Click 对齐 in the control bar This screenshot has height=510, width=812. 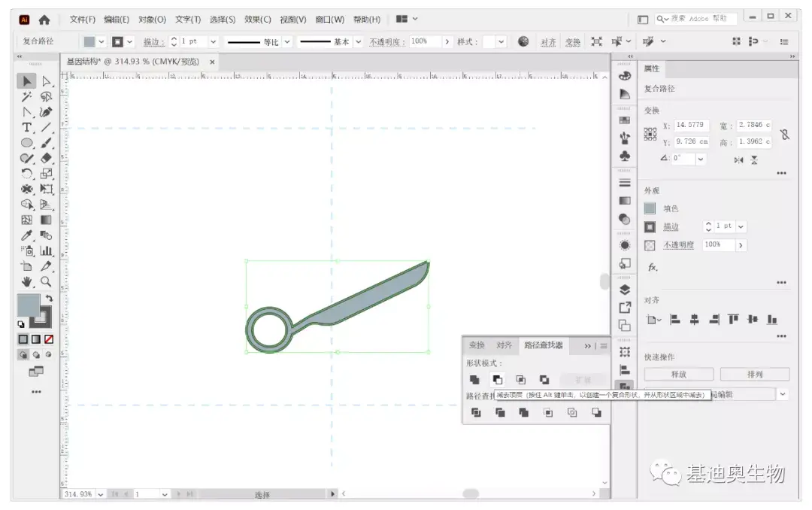[548, 42]
